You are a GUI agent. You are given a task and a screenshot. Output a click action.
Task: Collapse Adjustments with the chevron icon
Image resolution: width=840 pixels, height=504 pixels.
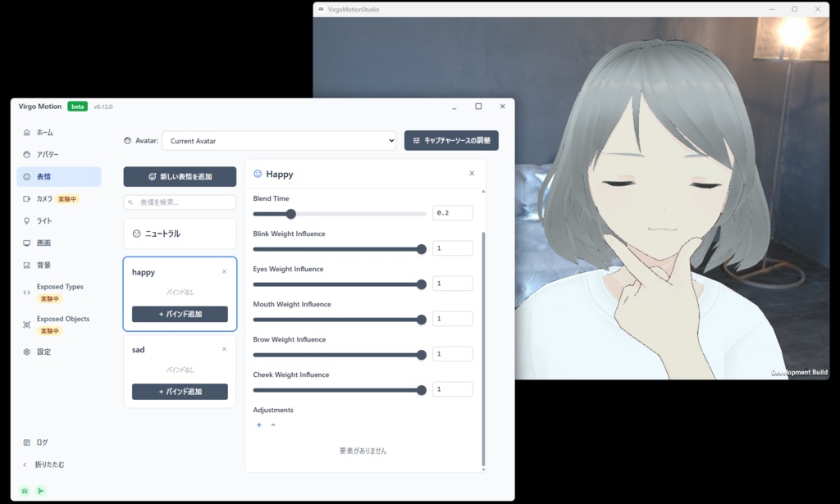pos(273,425)
